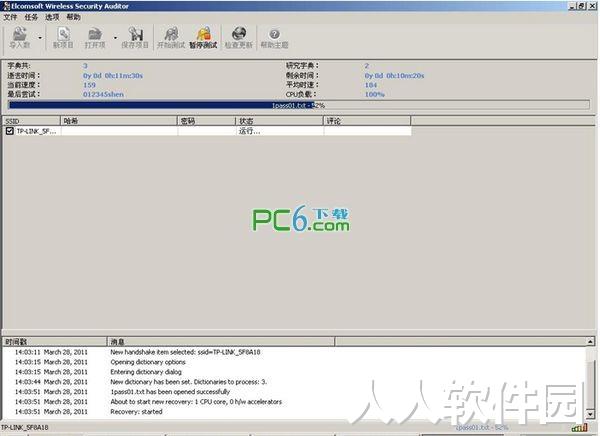Expand the Open Project dropdown arrow
This screenshot has height=436, width=600.
pyautogui.click(x=115, y=38)
